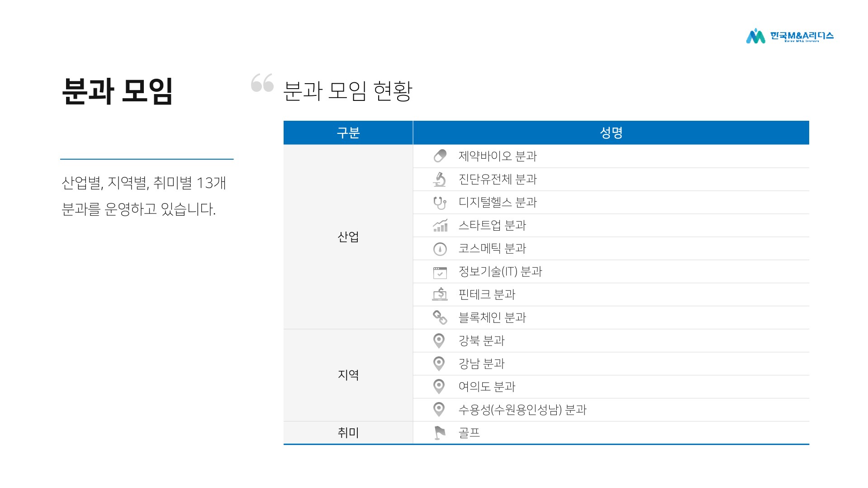Click the pill icon beside 제약바이오 분과

(x=440, y=156)
